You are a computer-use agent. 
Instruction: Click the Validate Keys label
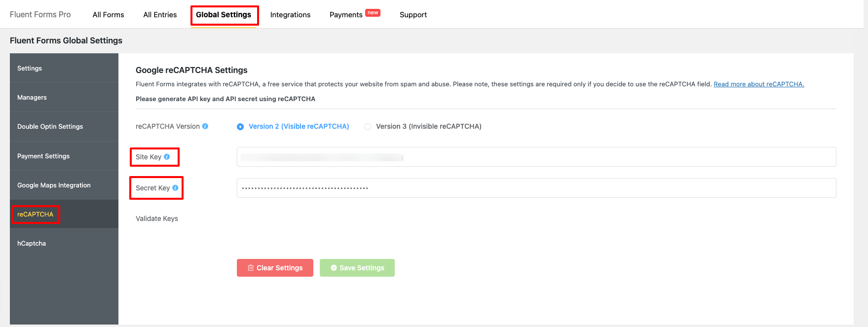tap(157, 218)
